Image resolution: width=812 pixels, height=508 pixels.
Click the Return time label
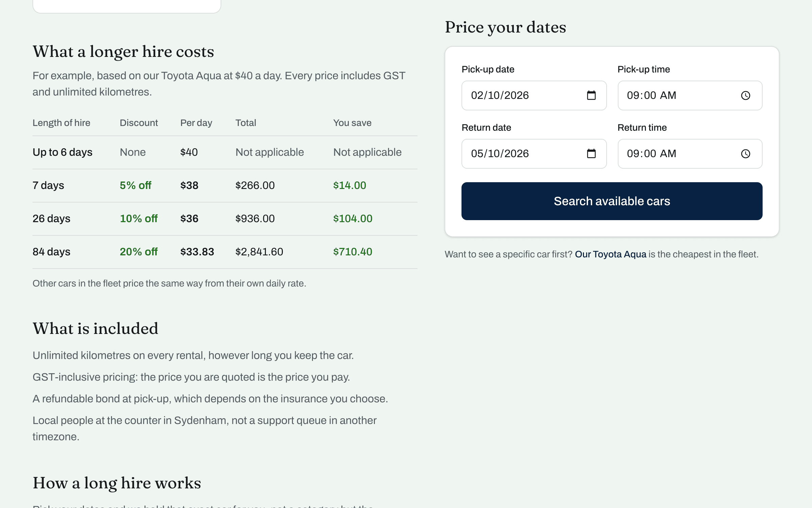pyautogui.click(x=642, y=128)
